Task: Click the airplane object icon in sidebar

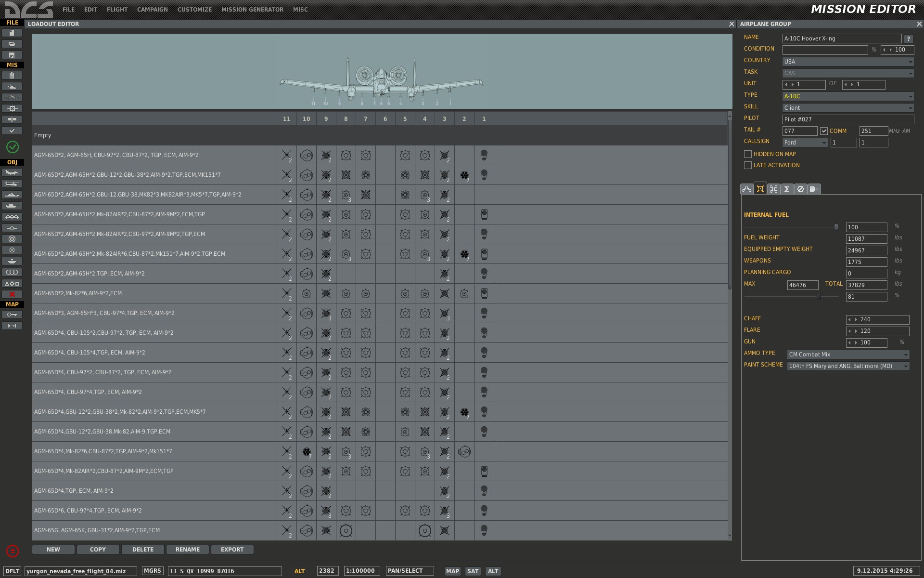Action: [12, 173]
